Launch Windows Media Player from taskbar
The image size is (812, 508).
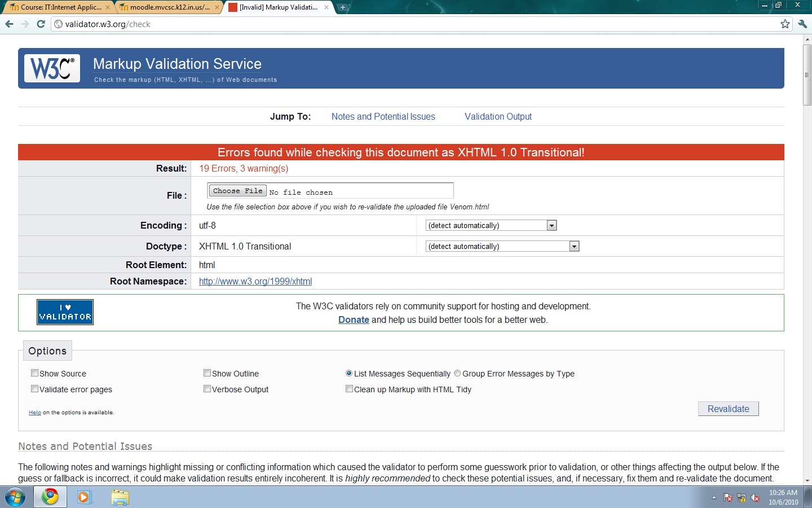click(85, 497)
